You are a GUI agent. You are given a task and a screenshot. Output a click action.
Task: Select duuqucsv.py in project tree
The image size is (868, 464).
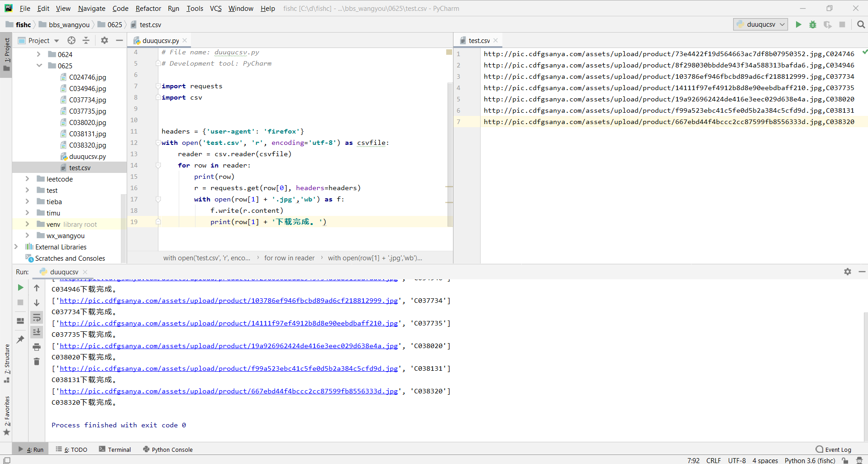87,156
